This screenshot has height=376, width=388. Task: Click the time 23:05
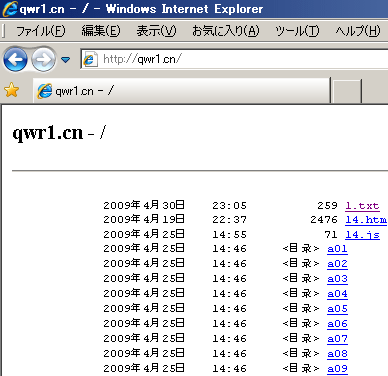230,205
